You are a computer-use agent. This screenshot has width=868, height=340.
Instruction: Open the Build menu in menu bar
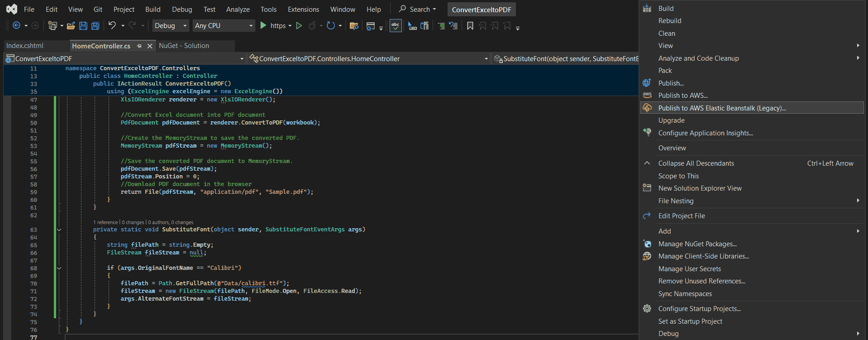coord(153,9)
